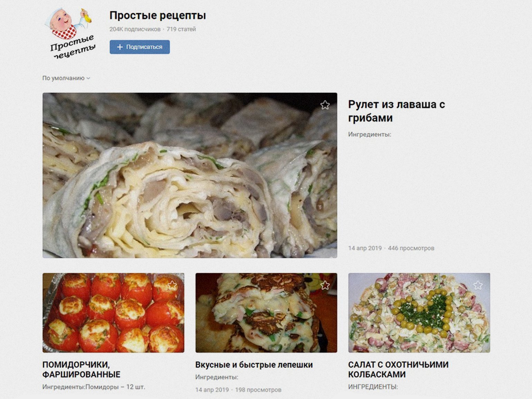Open the Рулет из лаваша с грибами title

(x=396, y=111)
